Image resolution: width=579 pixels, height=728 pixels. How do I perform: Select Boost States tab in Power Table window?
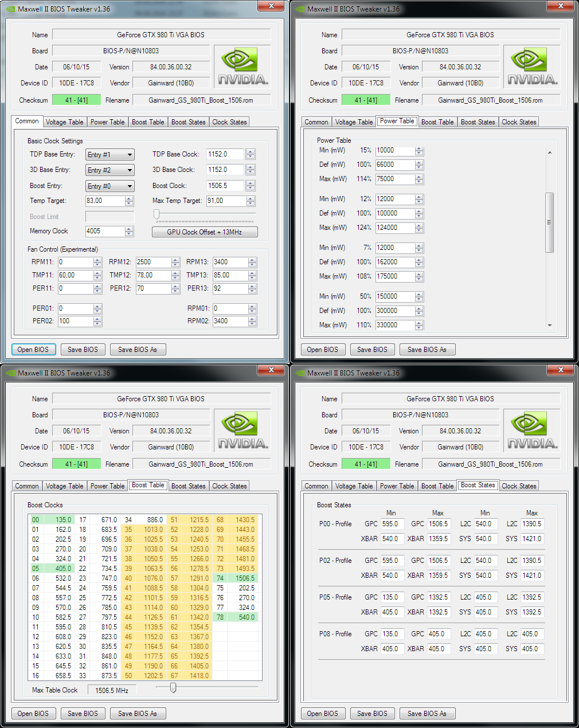[x=478, y=122]
